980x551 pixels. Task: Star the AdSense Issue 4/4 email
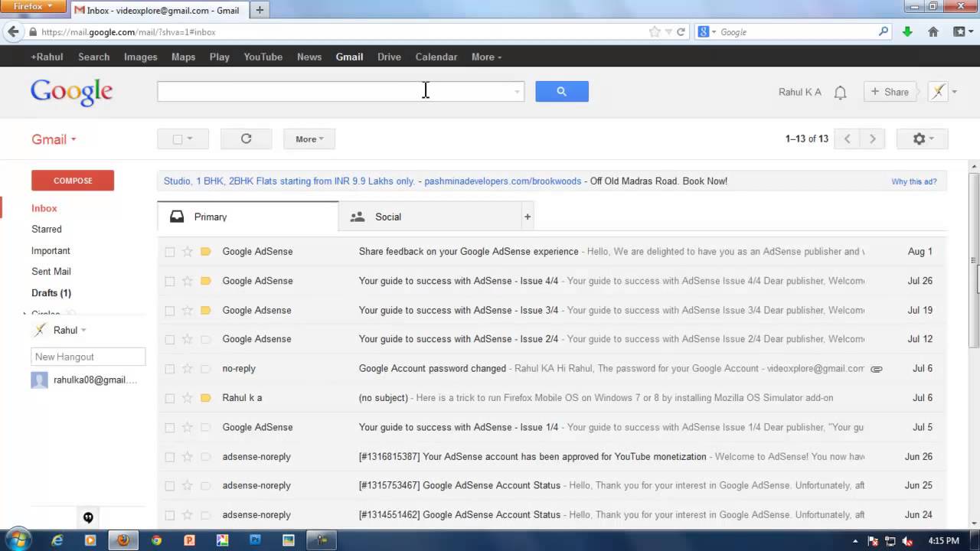tap(188, 281)
